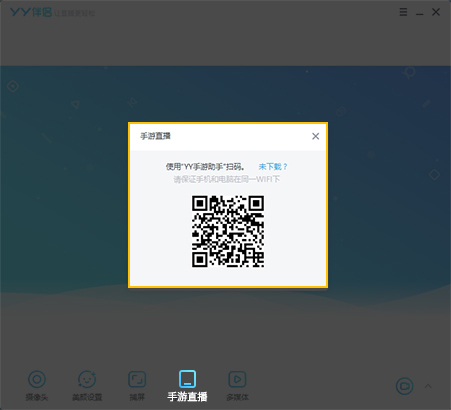The height and width of the screenshot is (410, 451).
Task: Select the 手游直播 mobile game streaming icon
Action: 187,379
